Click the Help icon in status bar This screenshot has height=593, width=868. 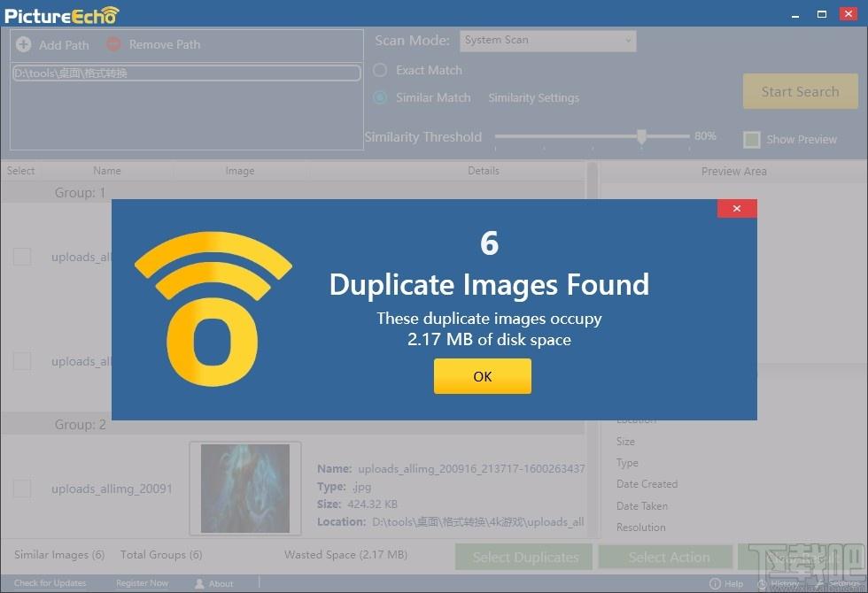coord(715,583)
